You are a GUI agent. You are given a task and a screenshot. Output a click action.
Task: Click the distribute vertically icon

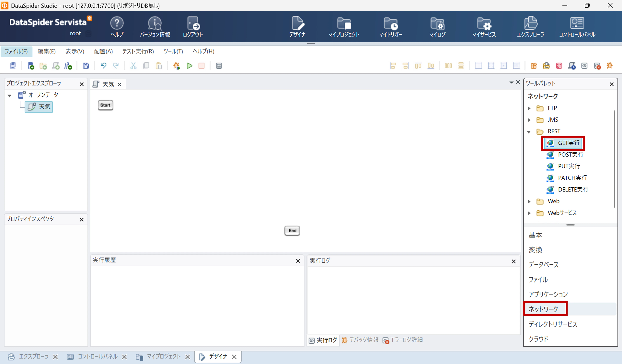pyautogui.click(x=461, y=66)
